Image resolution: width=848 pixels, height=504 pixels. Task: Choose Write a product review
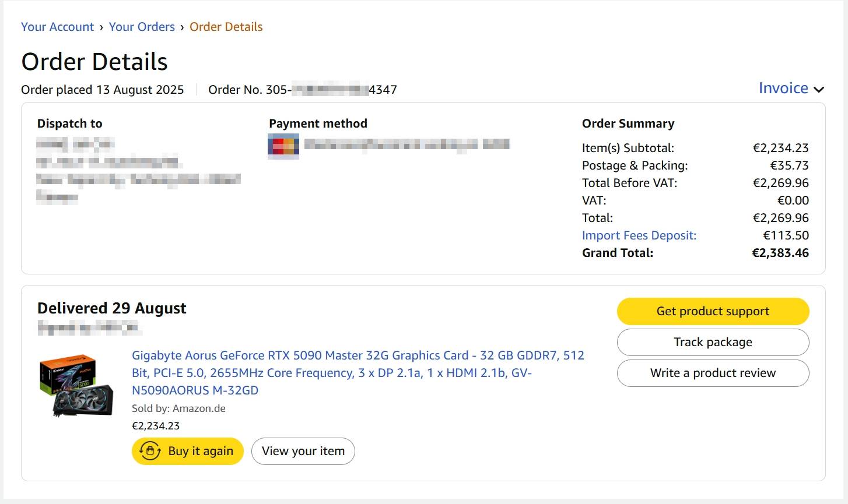pos(713,373)
